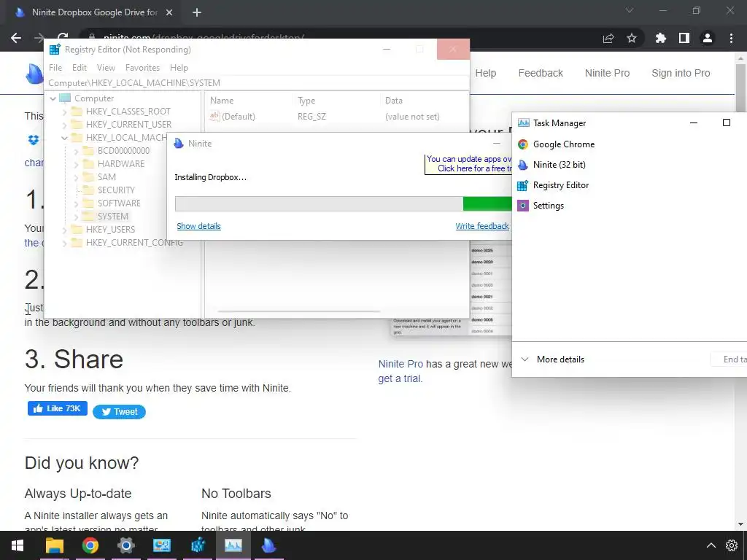Open Chrome share page icon
The width and height of the screenshot is (747, 560).
(608, 38)
